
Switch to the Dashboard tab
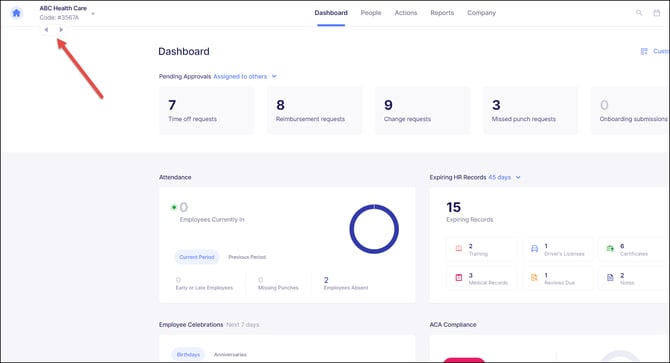[331, 13]
